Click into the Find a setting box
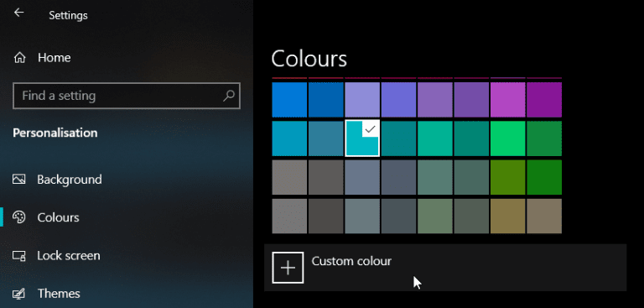 (x=127, y=96)
